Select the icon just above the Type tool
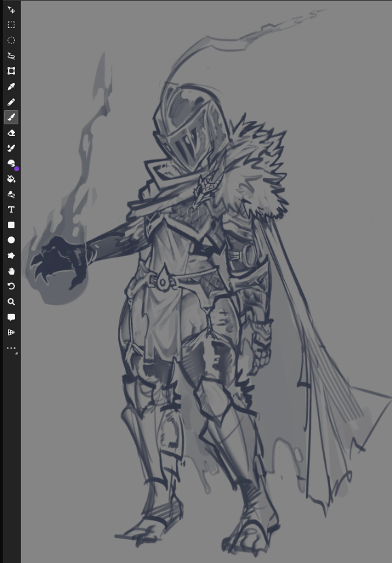392x563 pixels. coord(11,194)
